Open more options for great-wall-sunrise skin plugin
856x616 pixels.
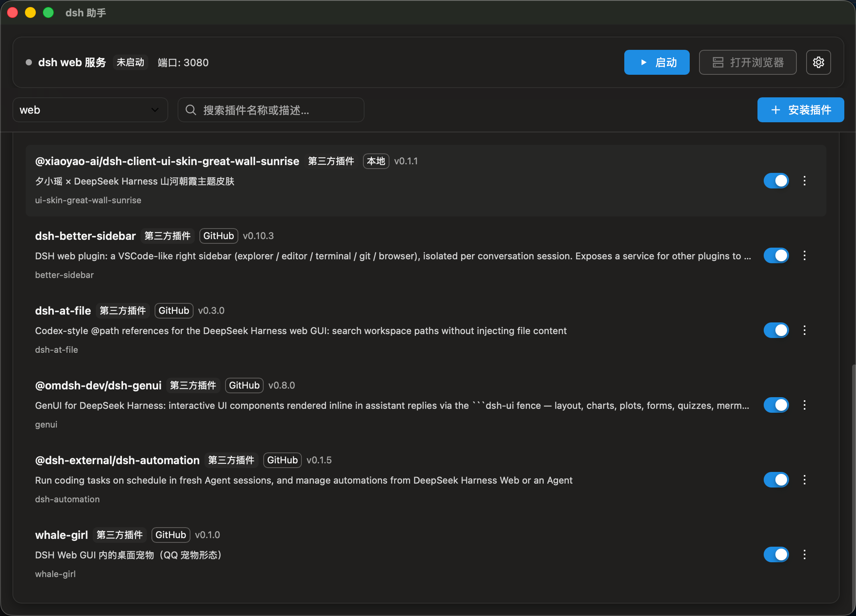[805, 181]
